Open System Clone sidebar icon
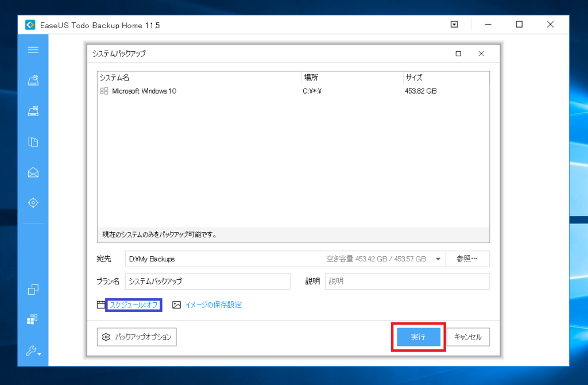588x385 pixels. 32,319
